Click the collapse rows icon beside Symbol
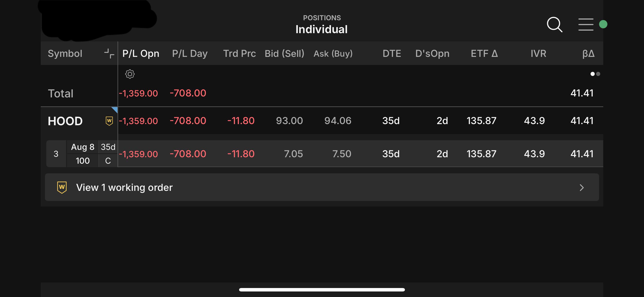Viewport: 644px width, 297px height. coord(109,53)
